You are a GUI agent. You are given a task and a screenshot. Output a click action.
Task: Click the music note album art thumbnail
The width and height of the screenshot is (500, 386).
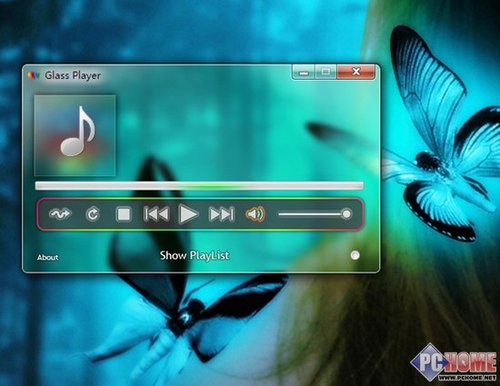pyautogui.click(x=75, y=135)
